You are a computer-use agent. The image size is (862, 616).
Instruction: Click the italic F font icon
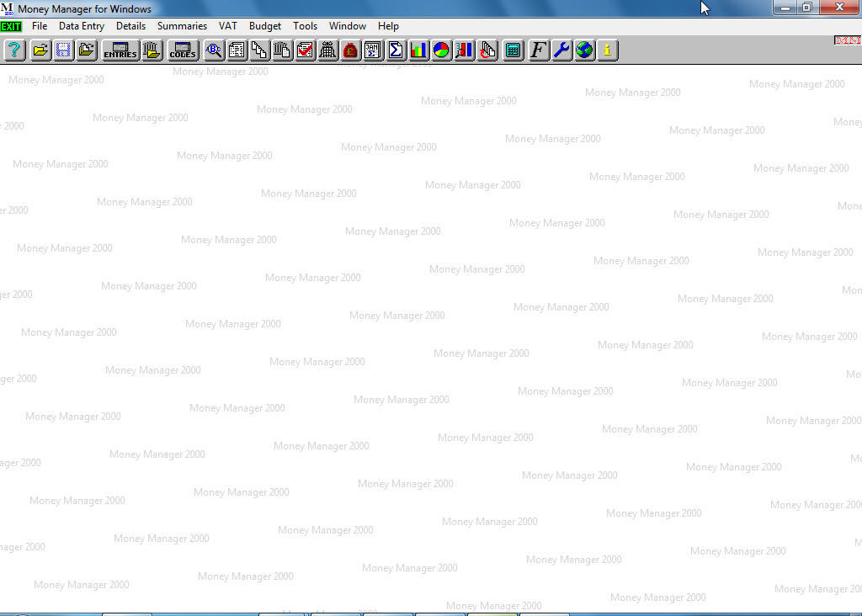click(539, 50)
